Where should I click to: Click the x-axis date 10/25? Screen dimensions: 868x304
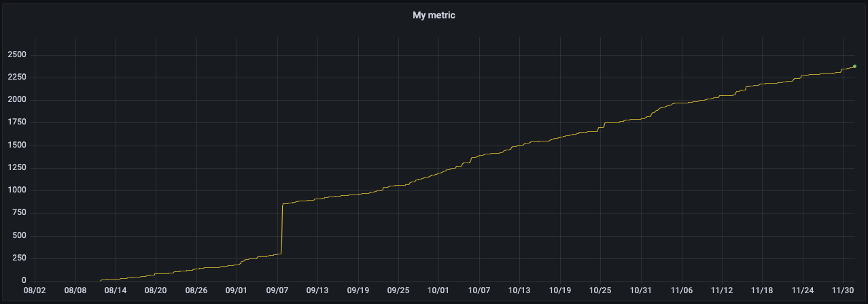[x=600, y=290]
